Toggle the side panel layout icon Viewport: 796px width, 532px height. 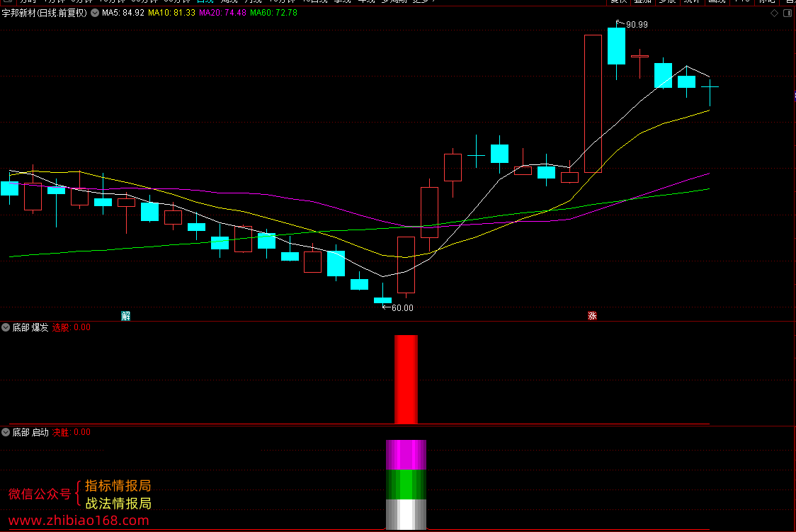pyautogui.click(x=788, y=13)
